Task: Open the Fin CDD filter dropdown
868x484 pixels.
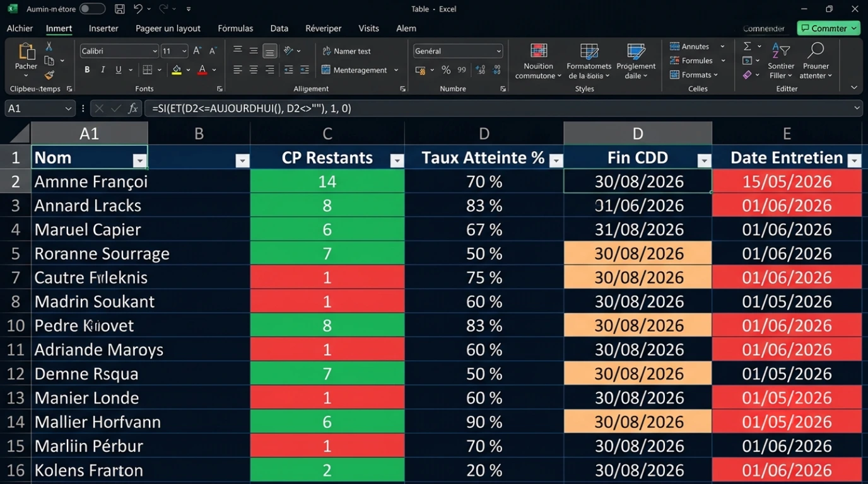Action: pos(705,161)
